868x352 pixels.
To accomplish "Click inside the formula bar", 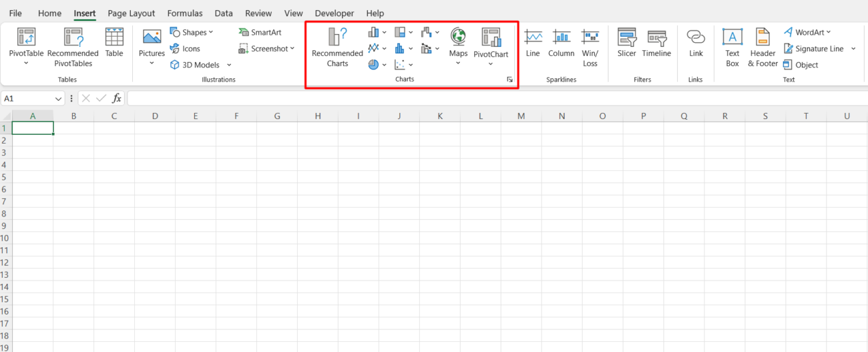I will [x=497, y=98].
